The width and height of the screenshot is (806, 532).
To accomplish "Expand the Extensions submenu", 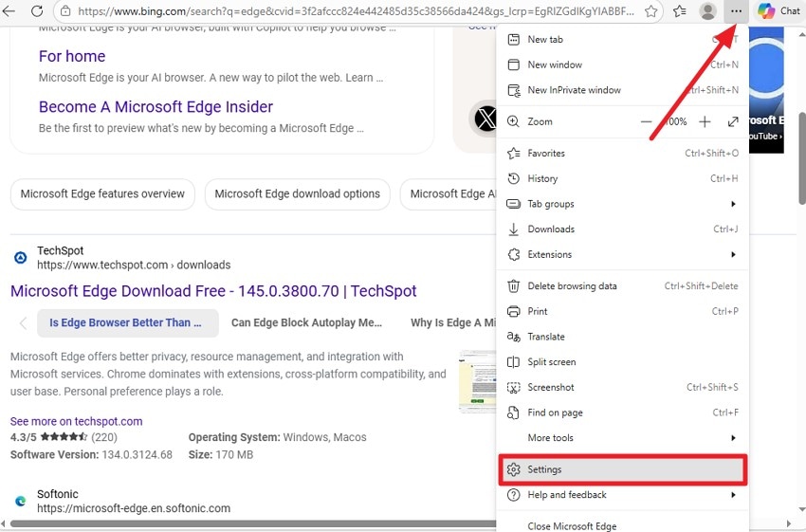I will tap(622, 254).
